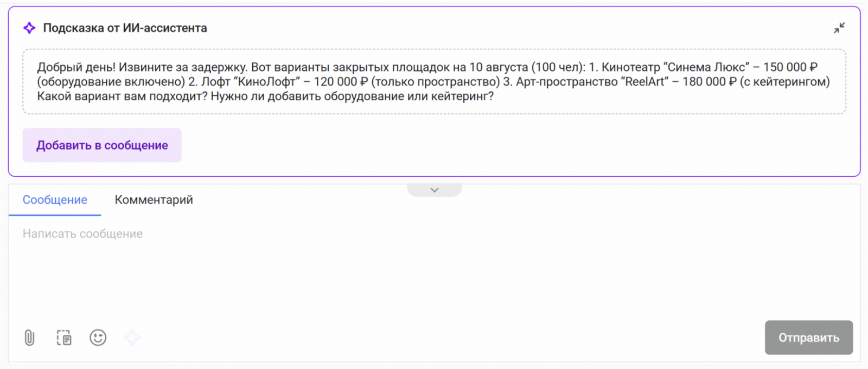Viewport: 868px width, 369px height.
Task: Click the "Какой вариант вам подходит?" question
Action: pos(122,96)
